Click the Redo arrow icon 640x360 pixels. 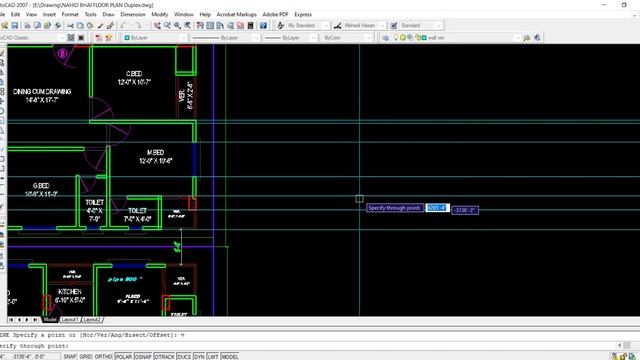pyautogui.click(x=138, y=25)
